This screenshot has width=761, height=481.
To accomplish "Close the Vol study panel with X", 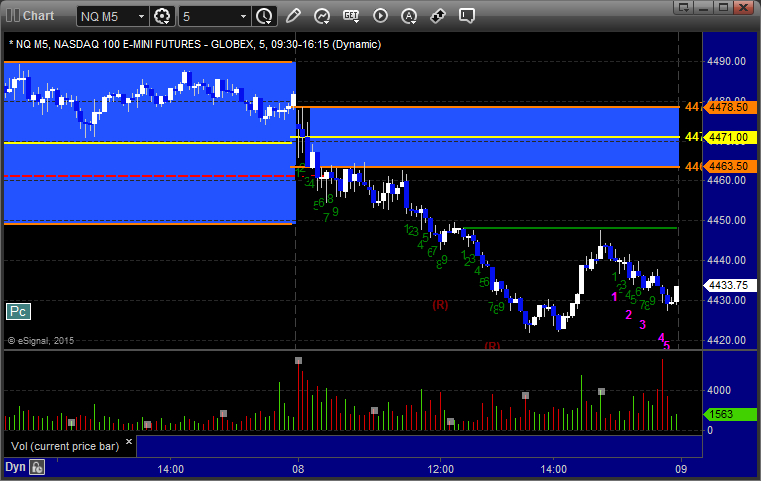I will point(129,442).
